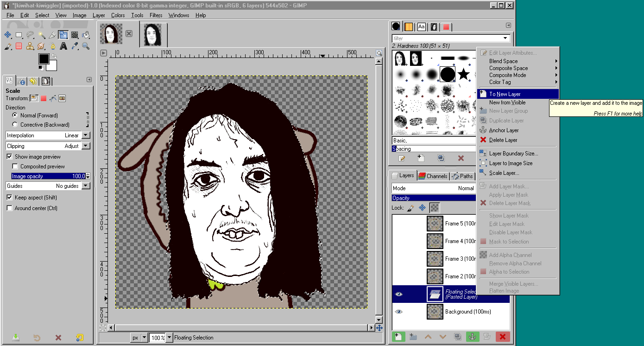The width and height of the screenshot is (644, 346).
Task: Open the Filters menu
Action: [156, 15]
